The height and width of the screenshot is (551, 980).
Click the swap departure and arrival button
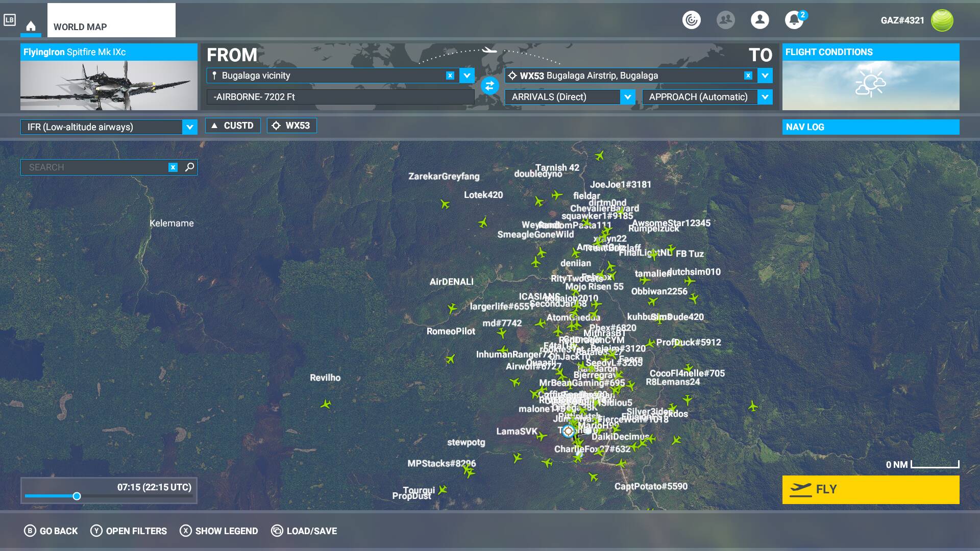coord(489,86)
